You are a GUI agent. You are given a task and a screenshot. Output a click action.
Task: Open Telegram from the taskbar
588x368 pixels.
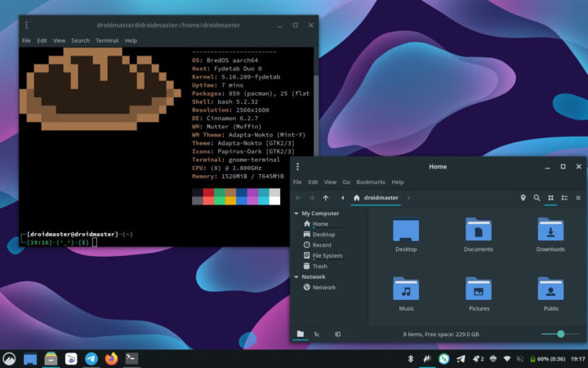tap(91, 358)
